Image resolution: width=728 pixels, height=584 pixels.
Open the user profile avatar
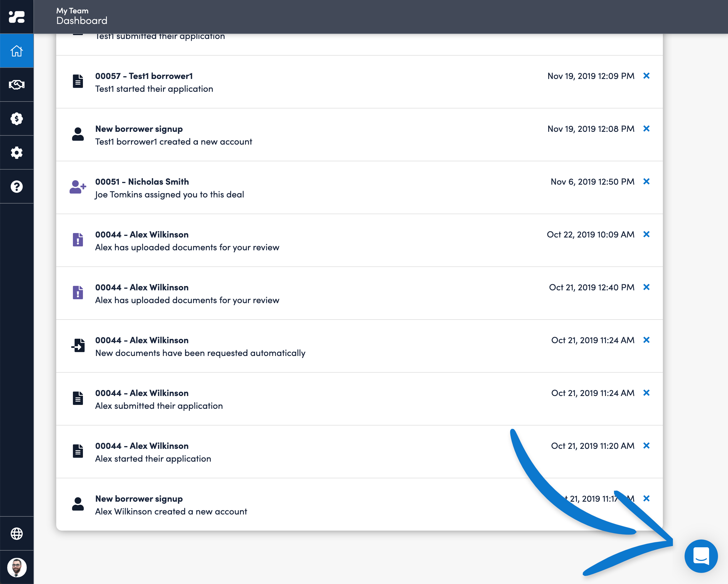pyautogui.click(x=16, y=567)
